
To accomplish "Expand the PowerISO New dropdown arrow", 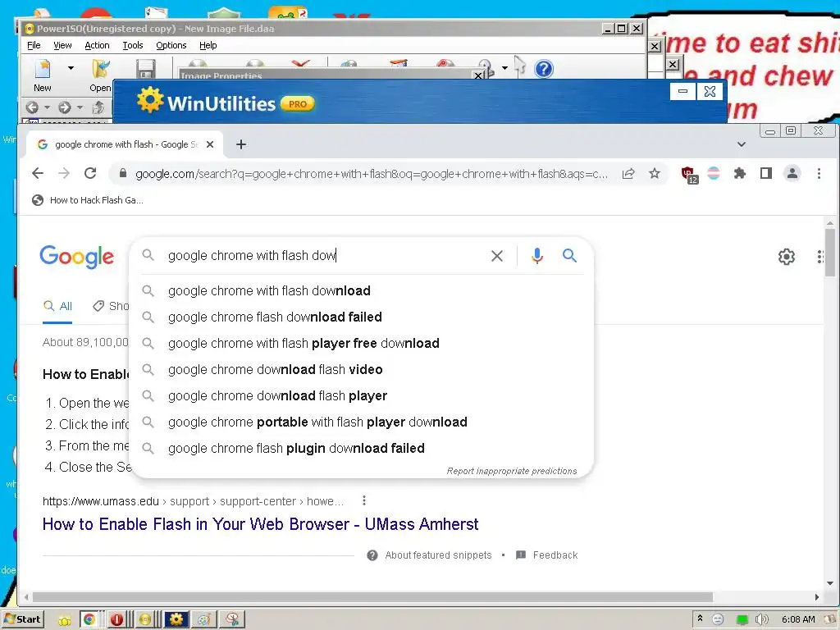I will point(71,68).
